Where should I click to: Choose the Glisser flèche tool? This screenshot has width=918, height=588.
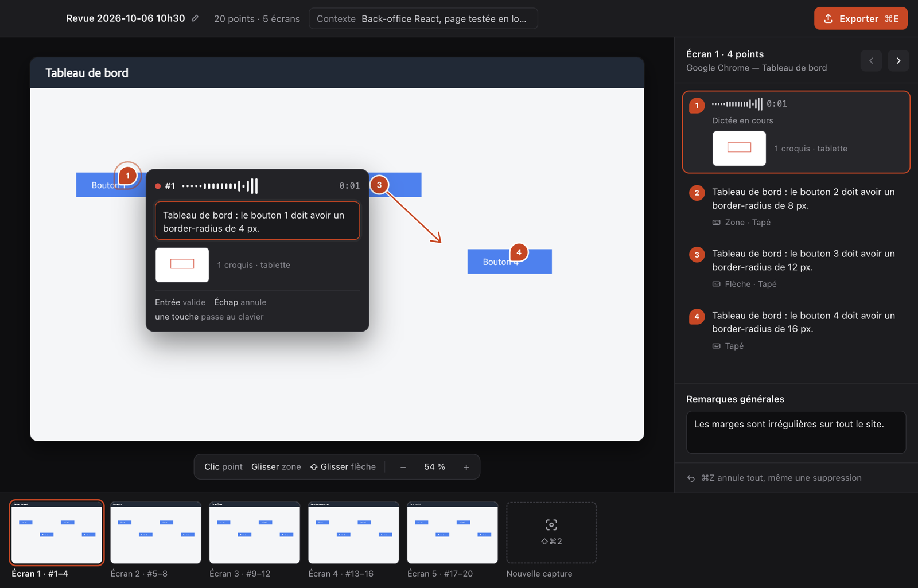coord(343,467)
